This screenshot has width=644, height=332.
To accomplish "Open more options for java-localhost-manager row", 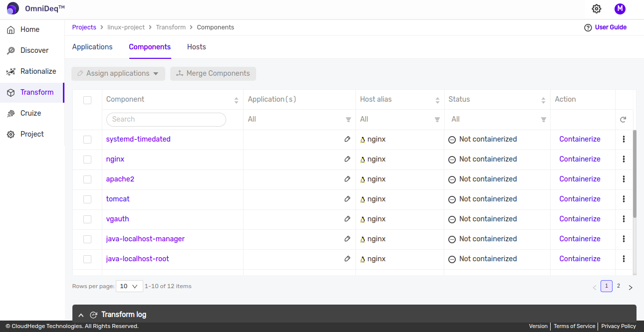I will click(624, 239).
